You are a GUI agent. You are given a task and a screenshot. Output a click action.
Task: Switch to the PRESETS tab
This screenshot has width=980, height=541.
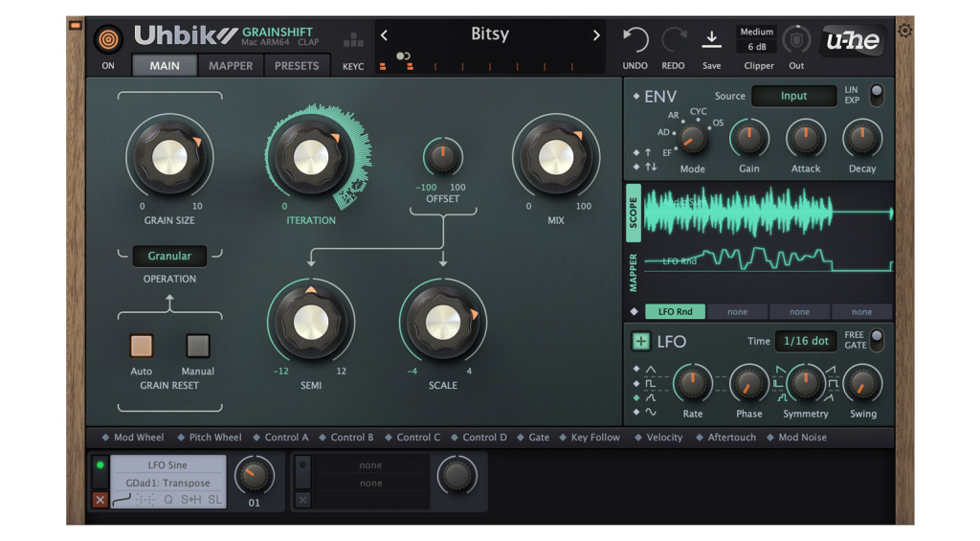pos(297,66)
